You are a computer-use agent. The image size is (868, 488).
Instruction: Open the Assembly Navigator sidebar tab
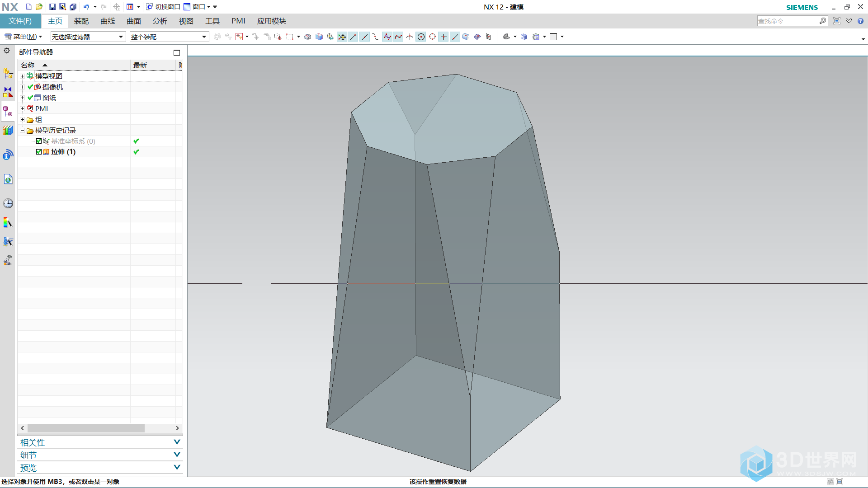8,73
